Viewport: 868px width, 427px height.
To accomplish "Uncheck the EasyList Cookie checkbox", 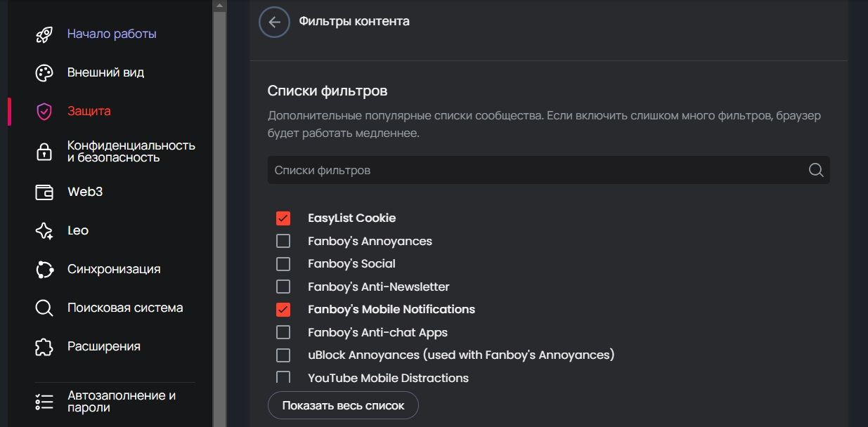I will tap(283, 218).
